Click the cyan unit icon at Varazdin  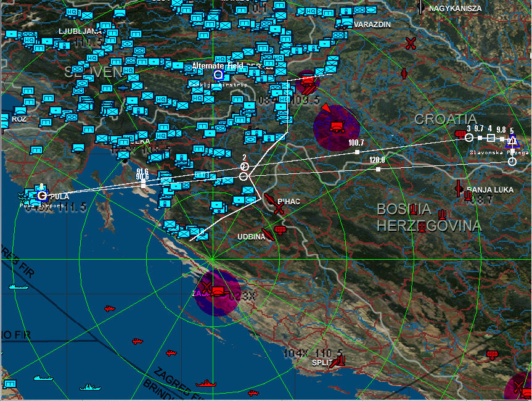(348, 23)
